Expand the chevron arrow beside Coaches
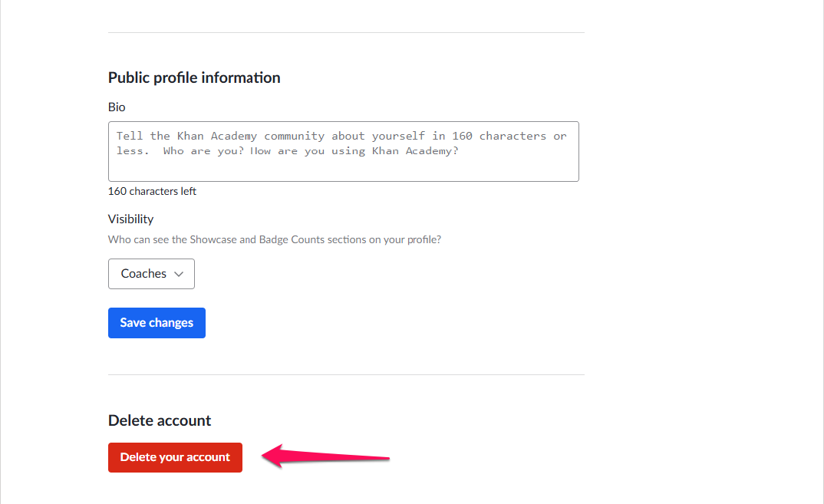824x504 pixels. click(179, 274)
